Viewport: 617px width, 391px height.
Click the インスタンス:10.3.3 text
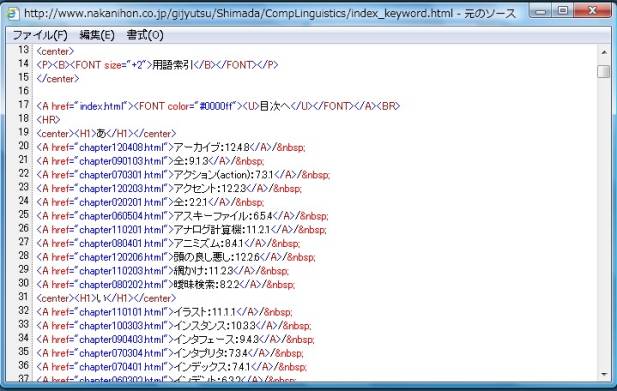(215, 326)
